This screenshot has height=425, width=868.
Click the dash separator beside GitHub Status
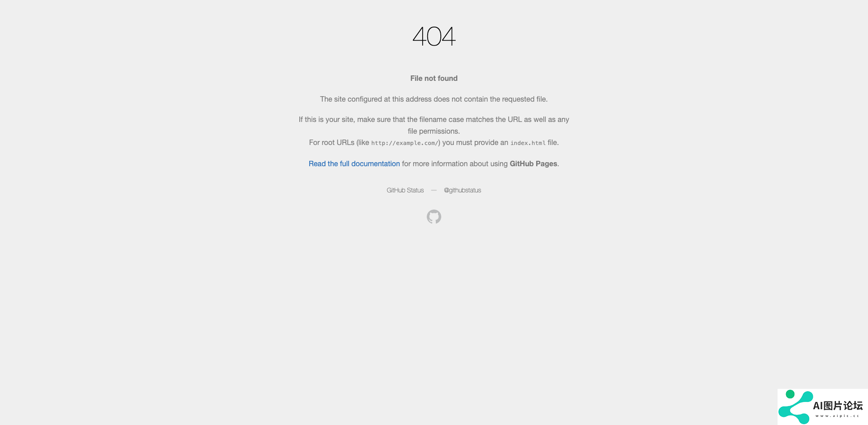434,190
